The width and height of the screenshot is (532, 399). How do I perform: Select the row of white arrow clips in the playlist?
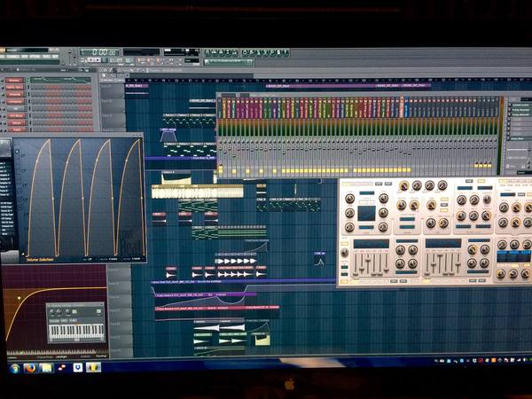236,261
